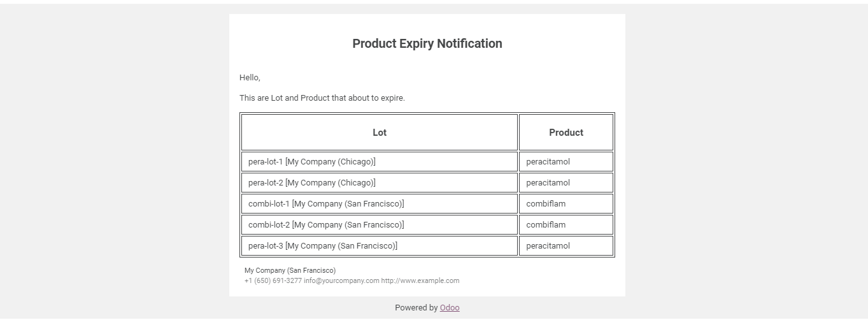The width and height of the screenshot is (868, 327).
Task: Select peracitamol in the second row
Action: [x=566, y=183]
